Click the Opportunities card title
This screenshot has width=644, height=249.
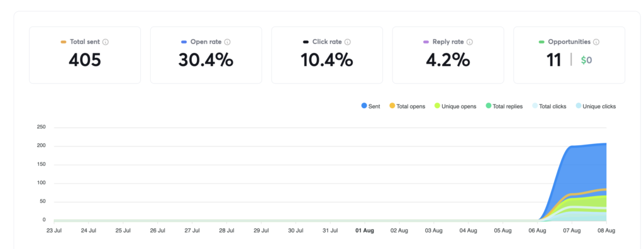[x=569, y=42]
